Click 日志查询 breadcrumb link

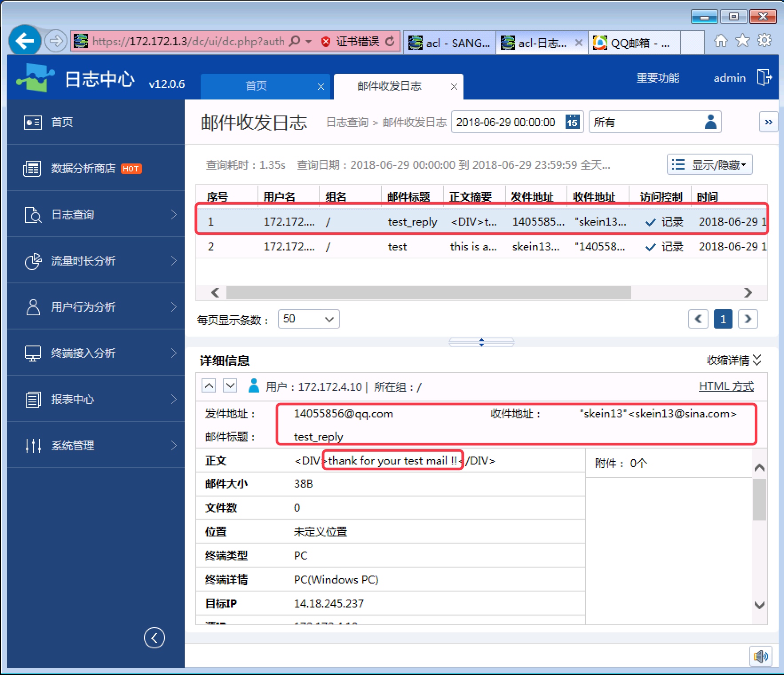point(347,122)
